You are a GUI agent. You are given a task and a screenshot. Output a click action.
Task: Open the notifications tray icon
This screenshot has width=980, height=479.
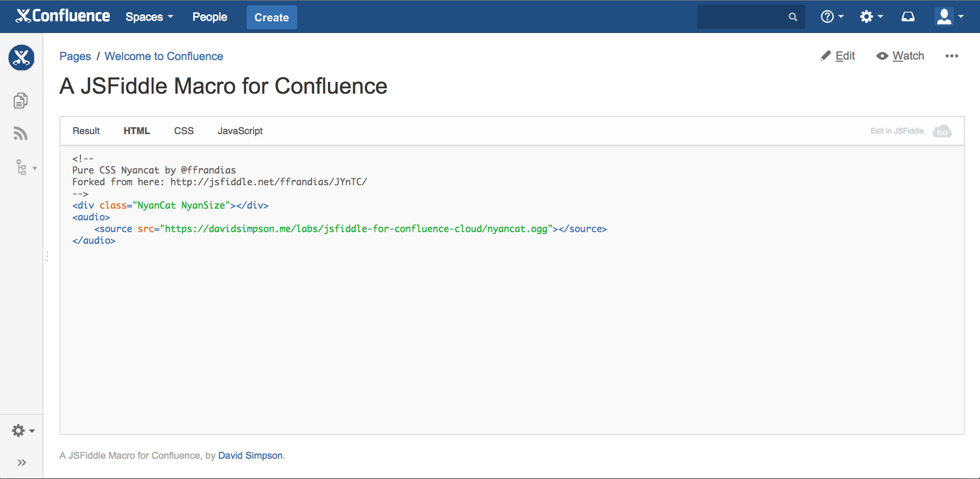tap(908, 17)
